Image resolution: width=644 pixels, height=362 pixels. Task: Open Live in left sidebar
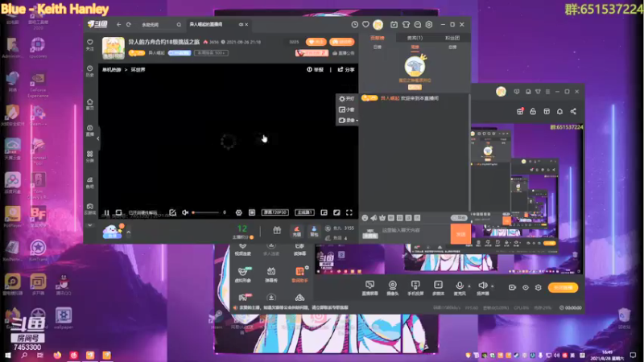point(90,130)
